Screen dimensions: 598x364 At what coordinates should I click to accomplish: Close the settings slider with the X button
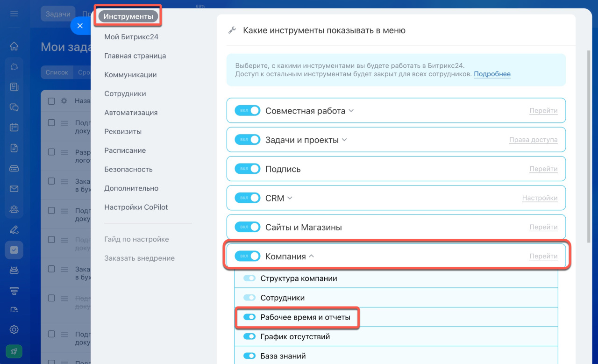tap(80, 26)
